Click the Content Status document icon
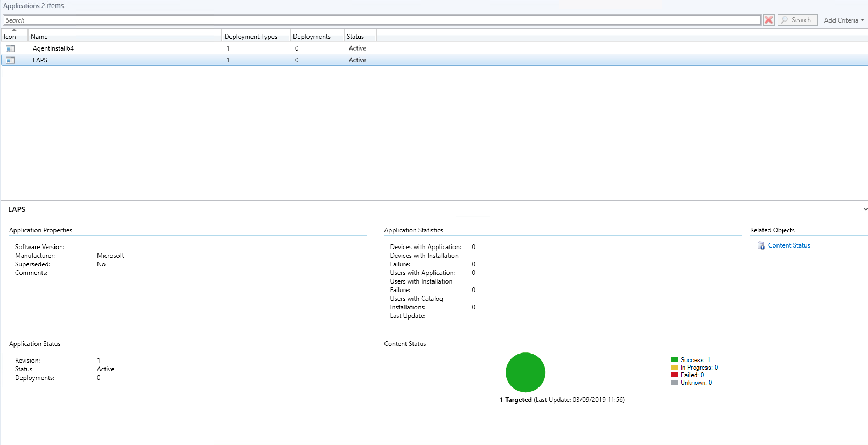The height and width of the screenshot is (445, 868). 761,245
